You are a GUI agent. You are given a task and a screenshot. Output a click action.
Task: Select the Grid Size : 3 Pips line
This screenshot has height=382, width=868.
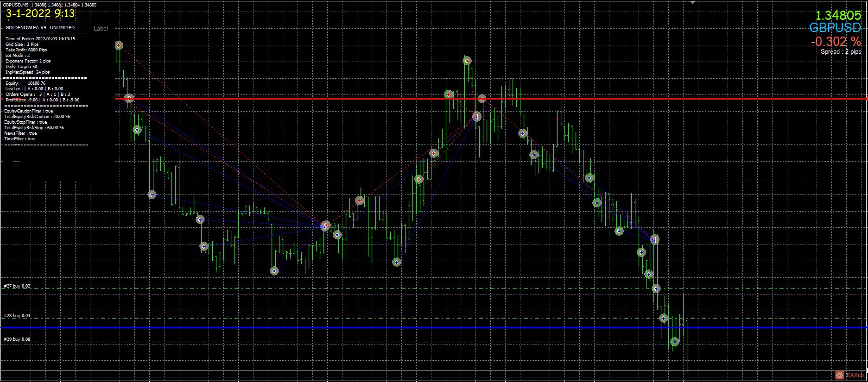click(22, 44)
